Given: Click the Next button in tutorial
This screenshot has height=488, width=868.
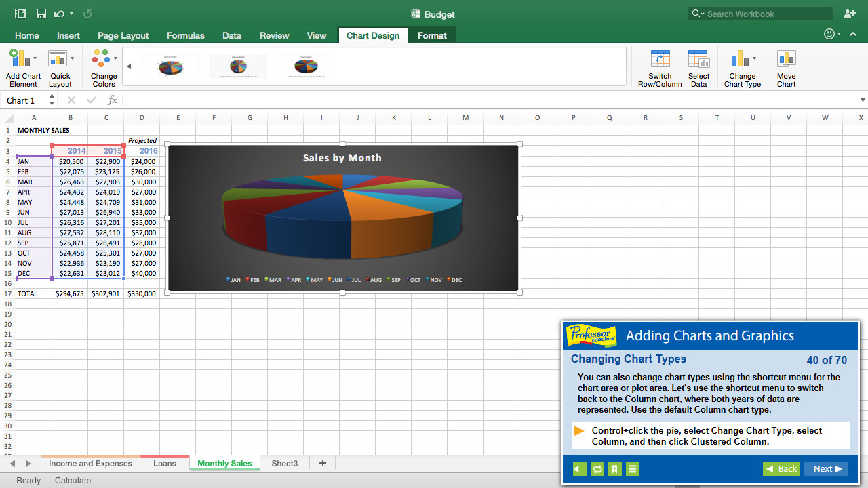Looking at the screenshot, I should 826,469.
